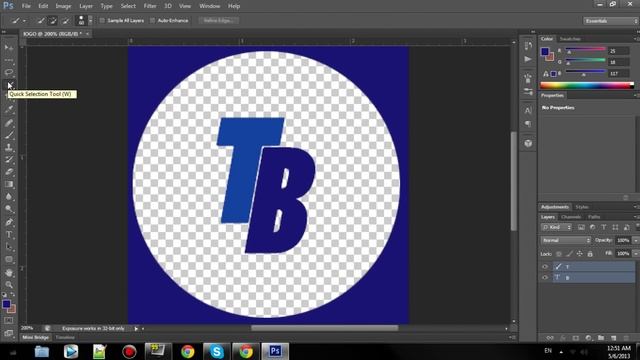Click the Create New Layer icon

click(613, 338)
